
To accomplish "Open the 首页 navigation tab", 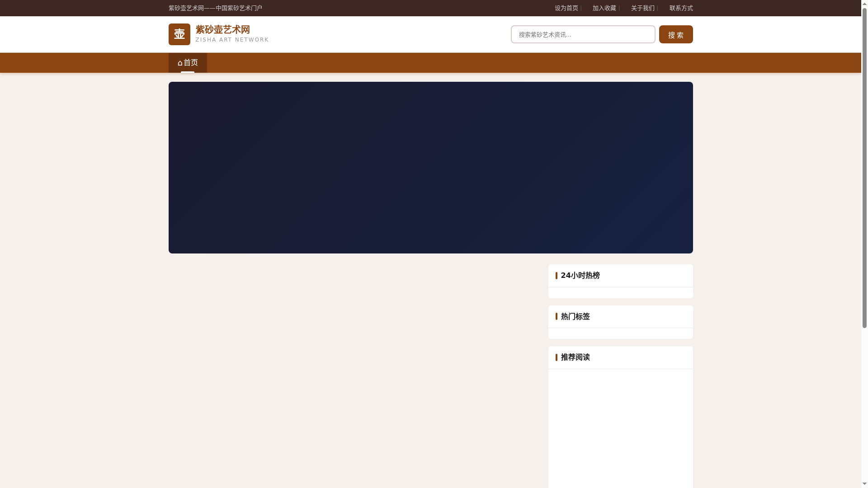I will (x=188, y=63).
